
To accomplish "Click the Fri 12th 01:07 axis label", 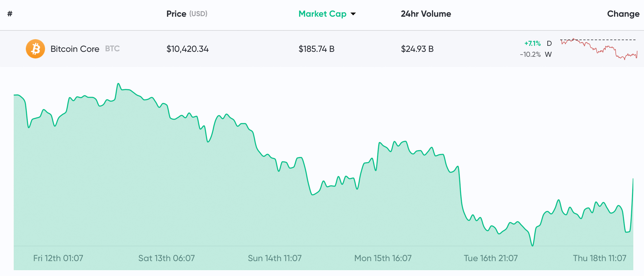I will point(58,258).
